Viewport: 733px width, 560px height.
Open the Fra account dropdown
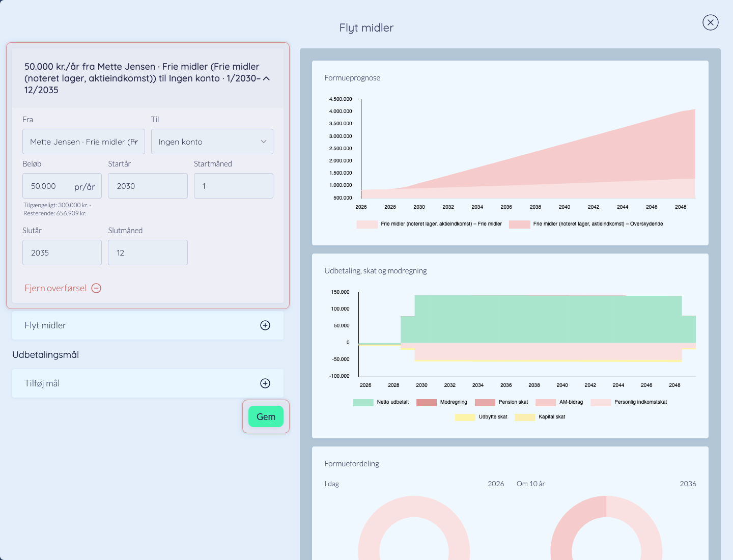click(x=83, y=142)
